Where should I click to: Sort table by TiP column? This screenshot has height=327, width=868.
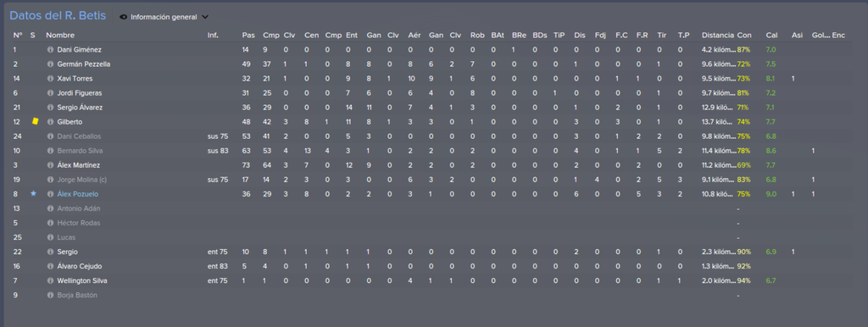pos(559,36)
